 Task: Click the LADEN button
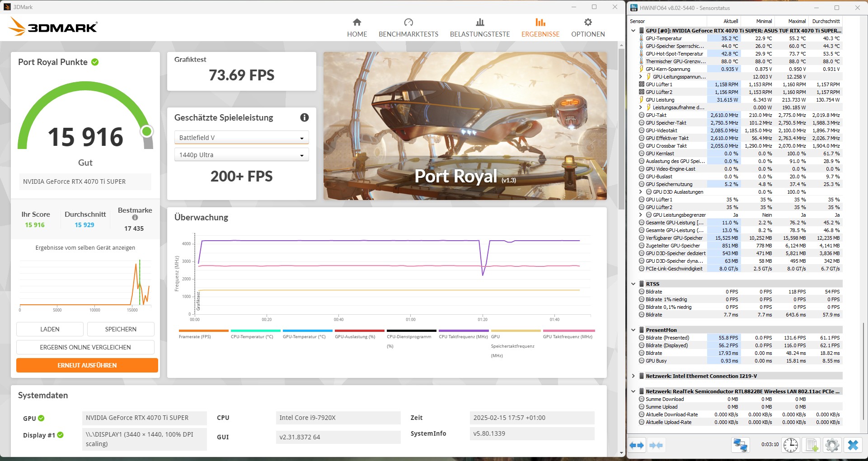click(x=50, y=329)
